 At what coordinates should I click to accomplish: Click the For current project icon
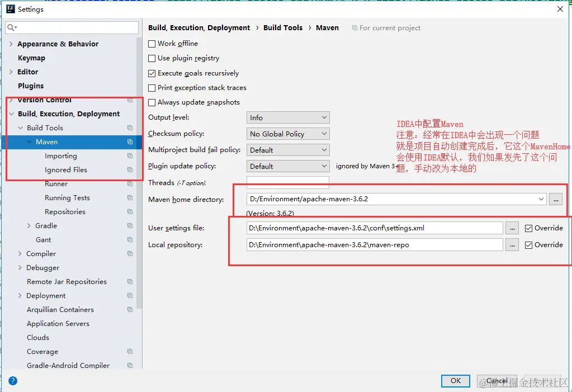pos(354,28)
